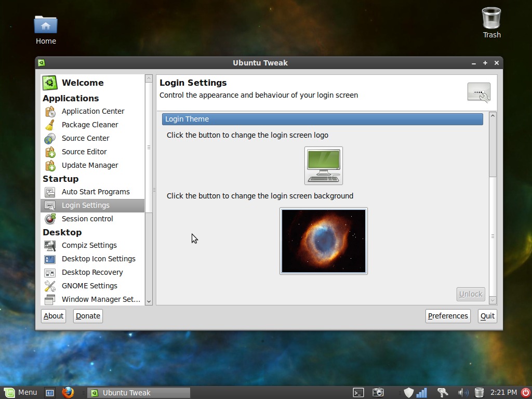
Task: Click the Compiz Settings icon
Action: tap(50, 246)
